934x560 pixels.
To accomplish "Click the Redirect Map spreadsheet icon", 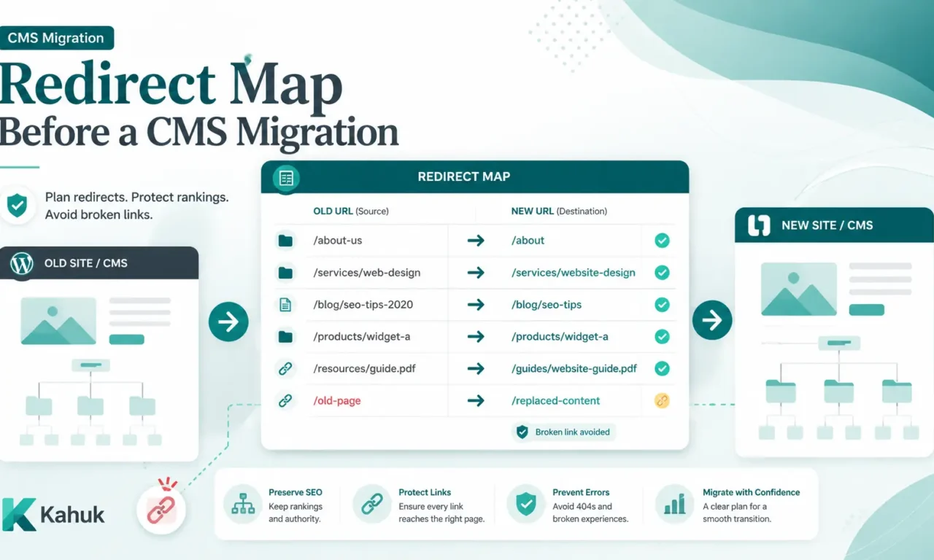I will (x=285, y=177).
